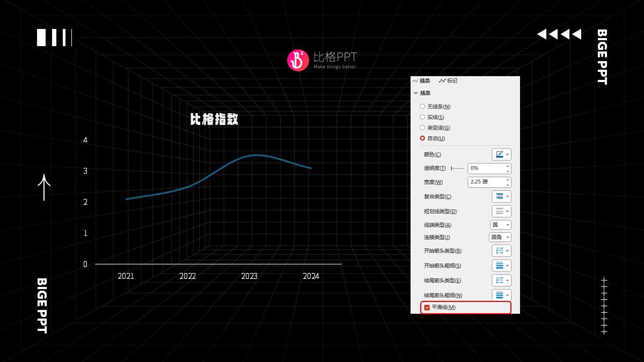Click the 实线 solid line option
This screenshot has height=362, width=644.
click(423, 117)
